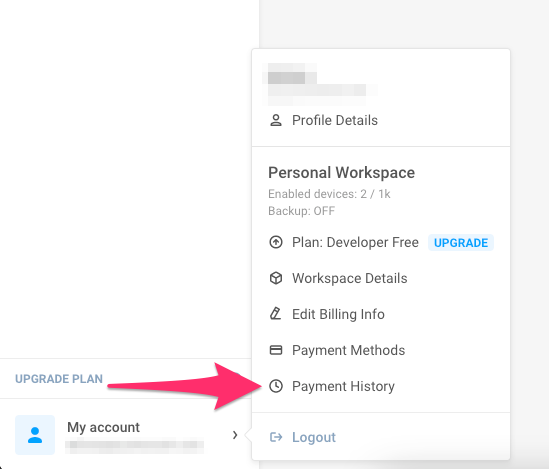Click the Personal Workspace heading
This screenshot has width=549, height=469.
[x=341, y=173]
